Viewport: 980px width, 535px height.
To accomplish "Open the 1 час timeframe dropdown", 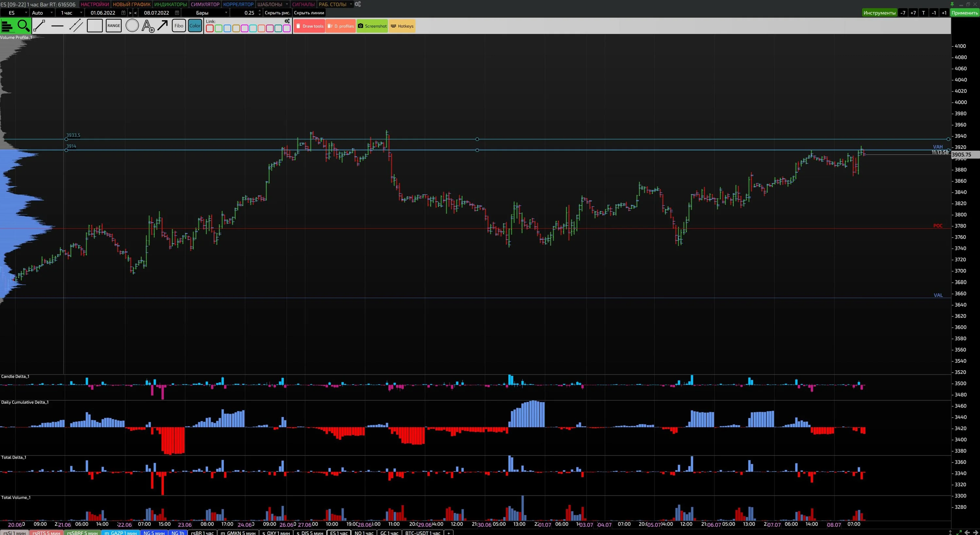I will point(81,12).
